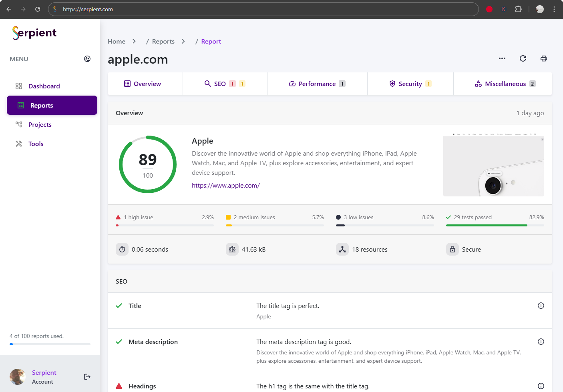
Task: Open the Serpient account link
Action: pyautogui.click(x=44, y=372)
